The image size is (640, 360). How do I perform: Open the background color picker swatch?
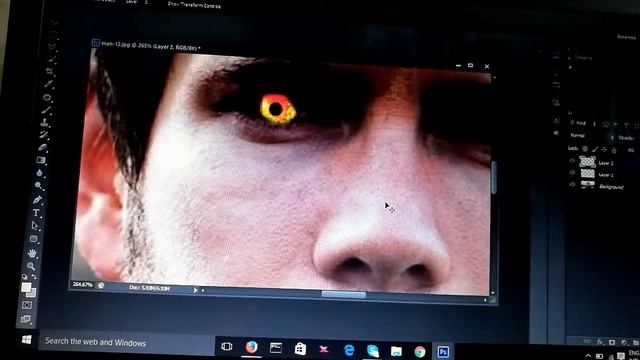pyautogui.click(x=32, y=293)
